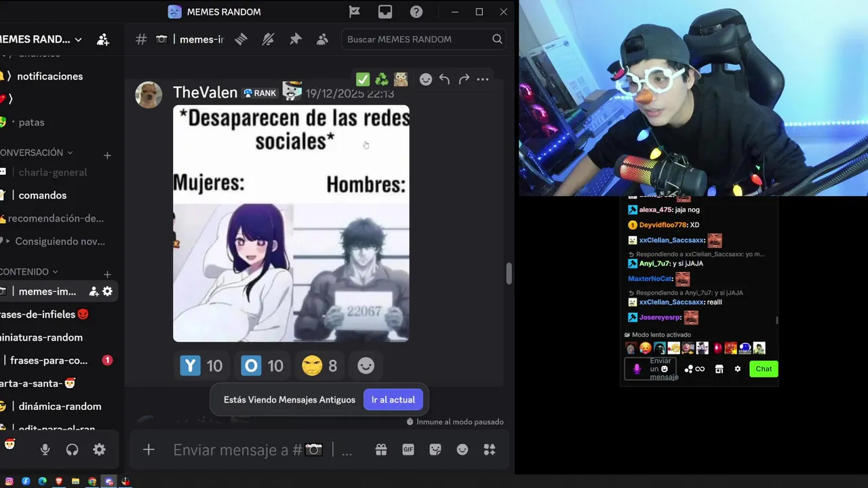Open pinned messages in channel header
The width and height of the screenshot is (868, 488).
click(x=295, y=39)
